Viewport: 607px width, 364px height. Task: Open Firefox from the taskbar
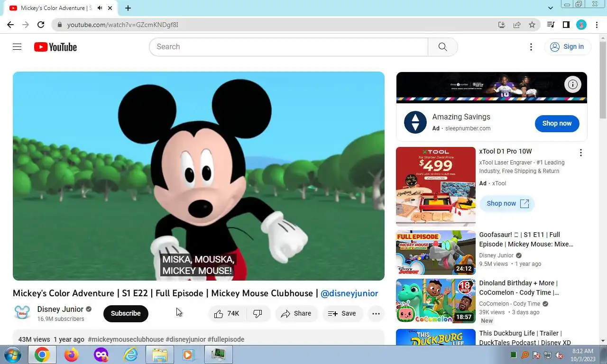click(71, 355)
